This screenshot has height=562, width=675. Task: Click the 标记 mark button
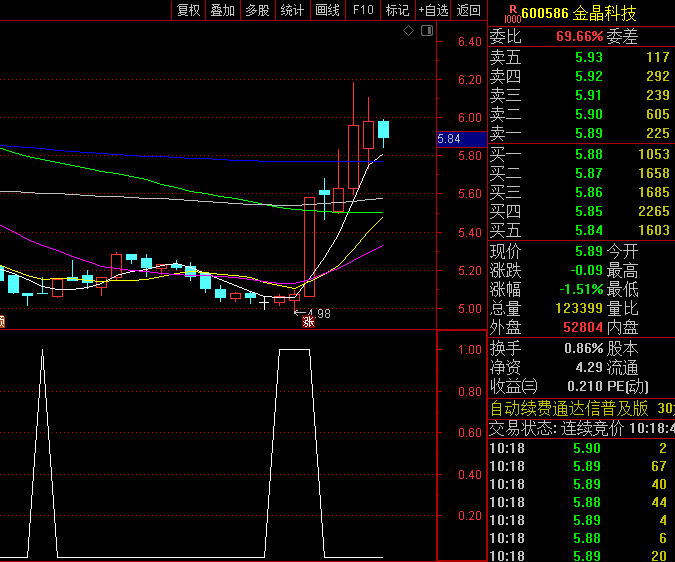pyautogui.click(x=397, y=10)
